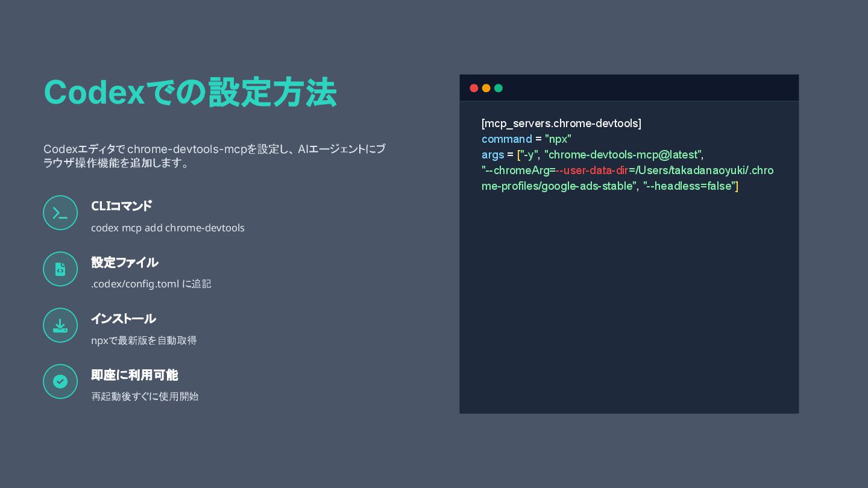Click the CLIコマンド heading

(x=122, y=206)
